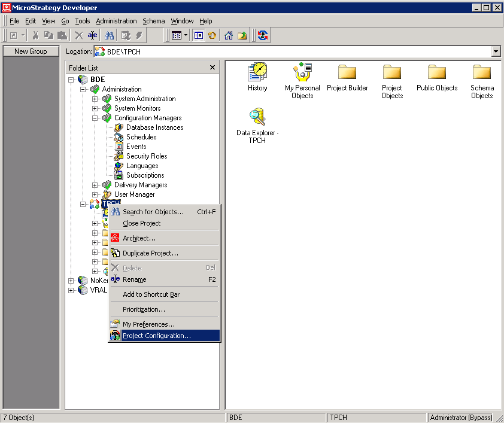
Task: Click the Rename toolbar icon
Action: tap(93, 35)
